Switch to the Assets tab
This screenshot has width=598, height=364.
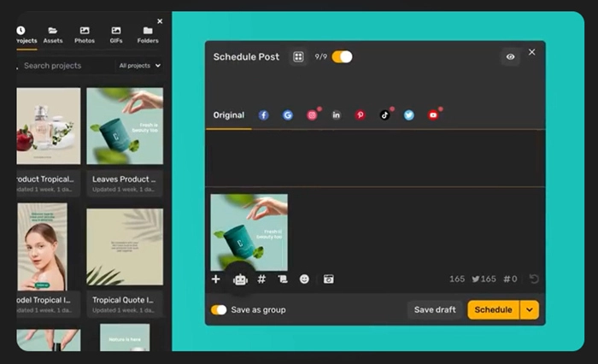click(53, 35)
